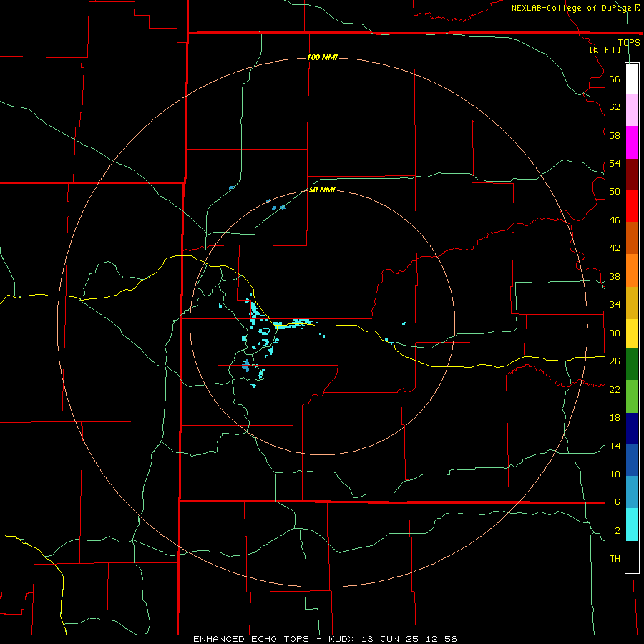
Task: Click the bright red legend color block
Action: coord(632,206)
